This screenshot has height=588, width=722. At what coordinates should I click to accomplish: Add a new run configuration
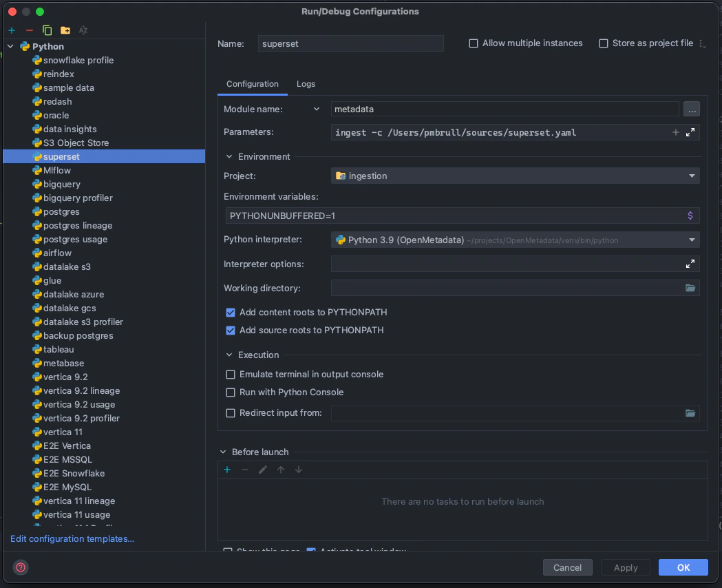(x=12, y=30)
